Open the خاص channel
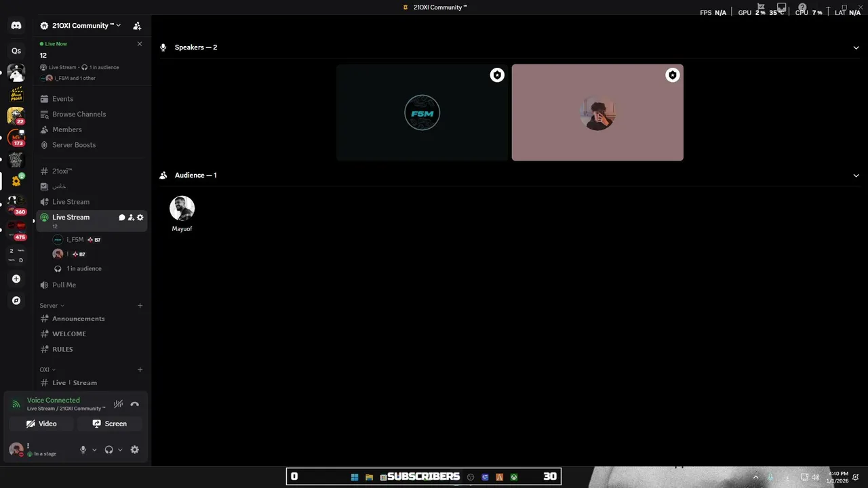 click(x=92, y=186)
